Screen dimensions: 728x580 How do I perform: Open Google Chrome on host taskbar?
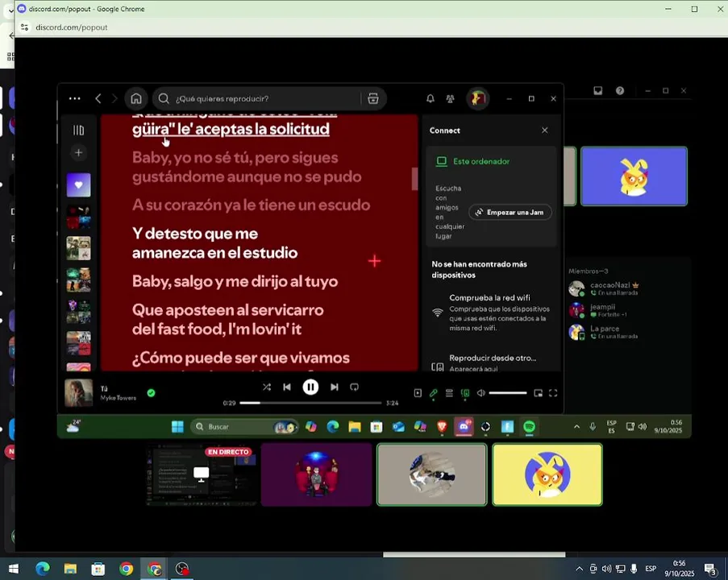[x=126, y=569]
